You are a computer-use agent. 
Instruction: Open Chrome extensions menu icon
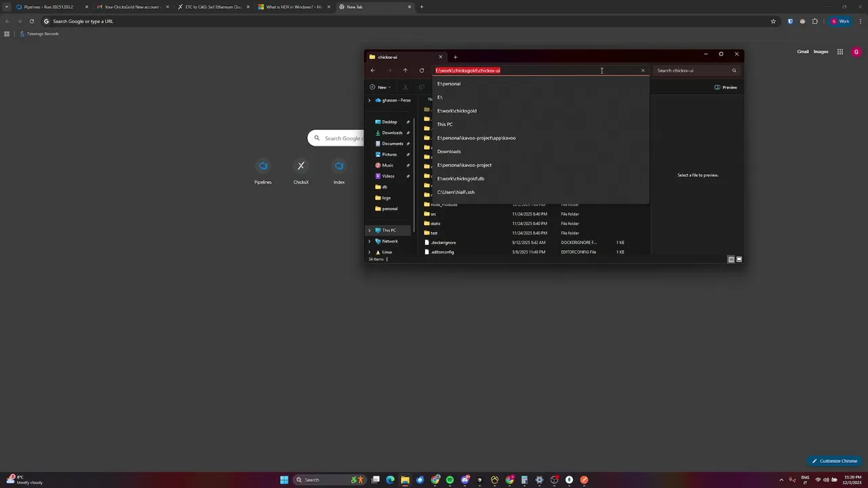815,21
